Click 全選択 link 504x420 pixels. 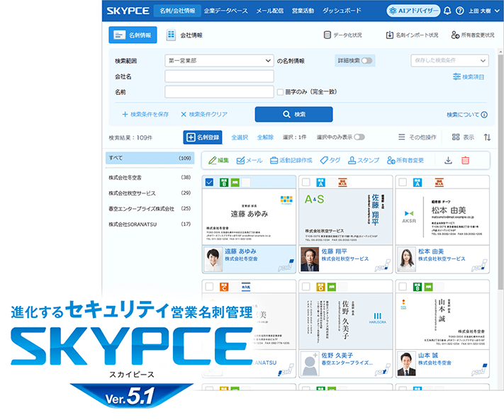pos(240,137)
